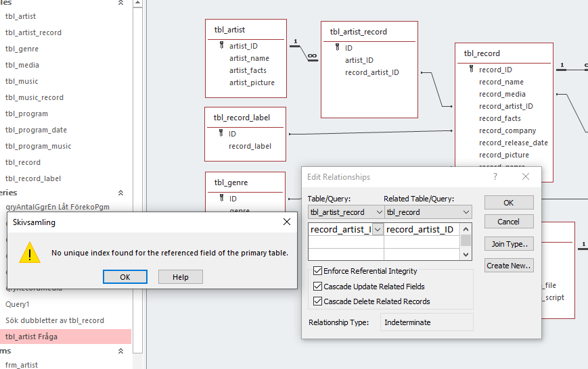
Task: Click key icon in tbl_record_label table
Action: point(221,133)
